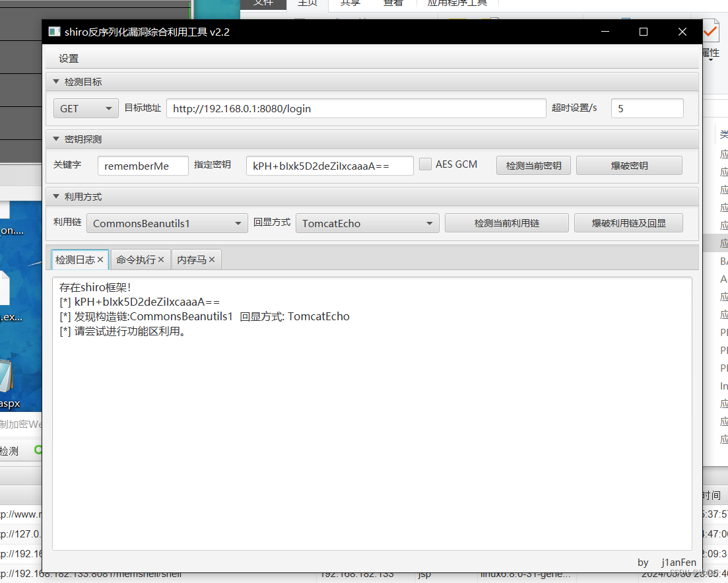Maximize the shiro tool window

click(x=644, y=32)
